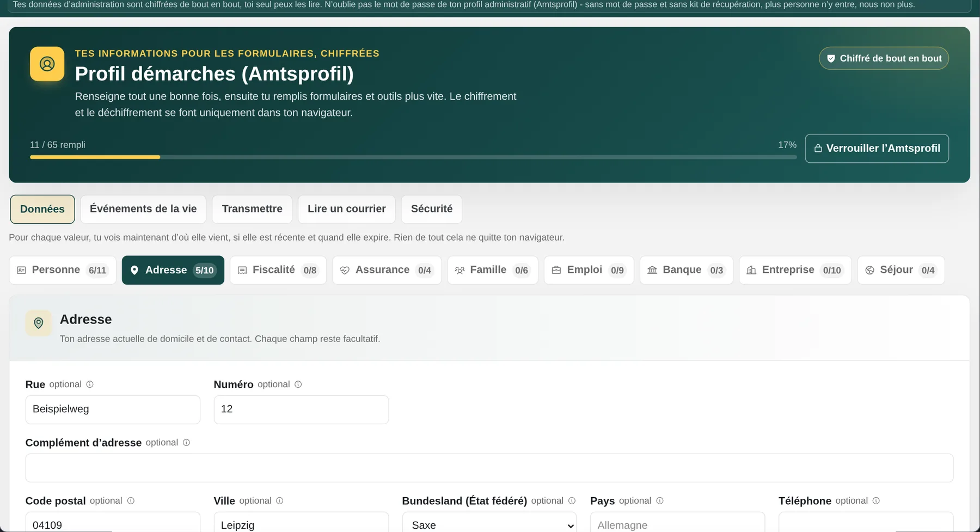This screenshot has height=532, width=980.
Task: Open the Emploi category tab
Action: [x=589, y=270]
